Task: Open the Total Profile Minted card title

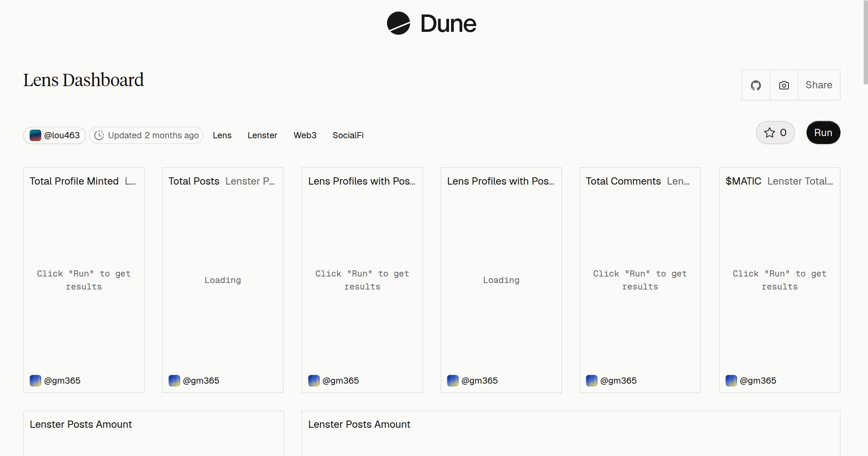Action: 74,181
